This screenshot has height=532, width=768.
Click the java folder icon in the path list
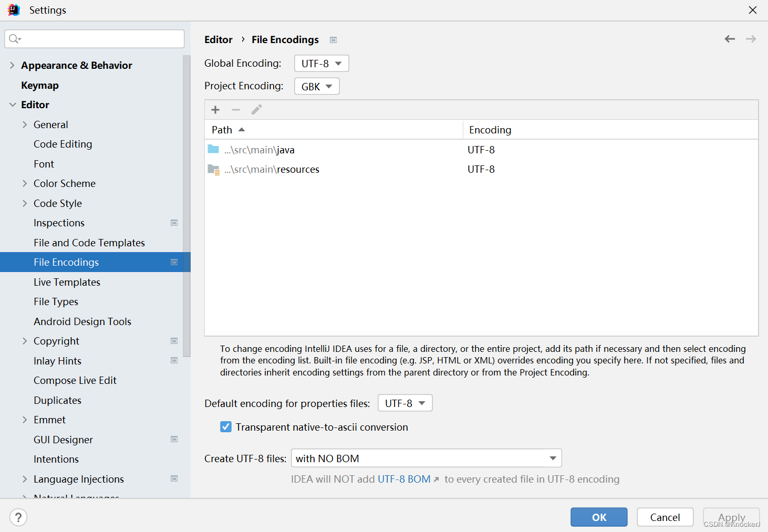[213, 149]
